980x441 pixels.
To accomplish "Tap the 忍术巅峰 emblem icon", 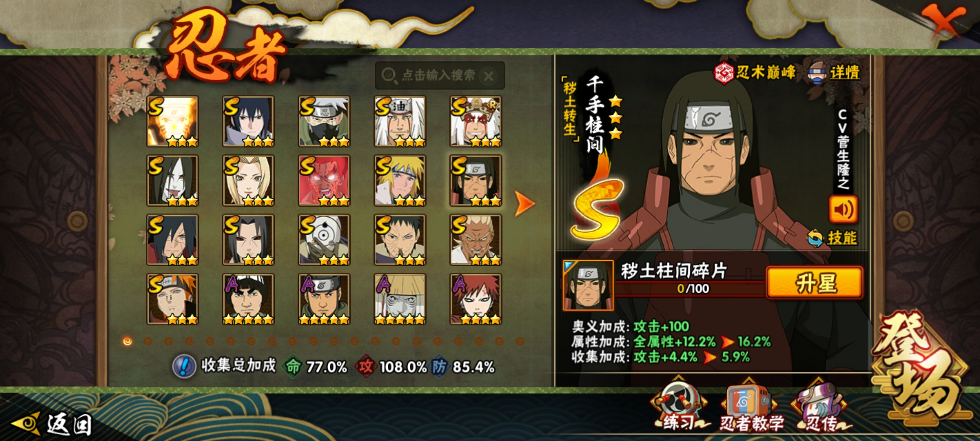I will (724, 73).
